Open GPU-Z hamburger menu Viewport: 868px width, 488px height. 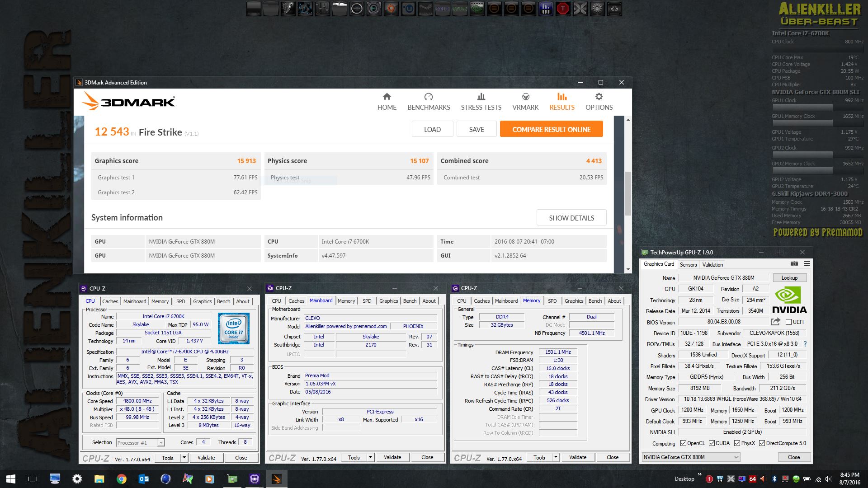pyautogui.click(x=807, y=264)
